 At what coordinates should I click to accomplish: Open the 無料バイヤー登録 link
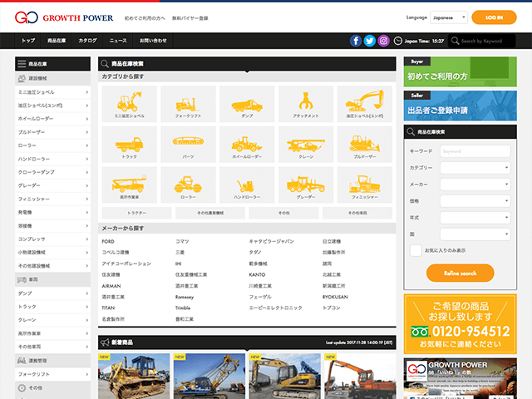(190, 18)
